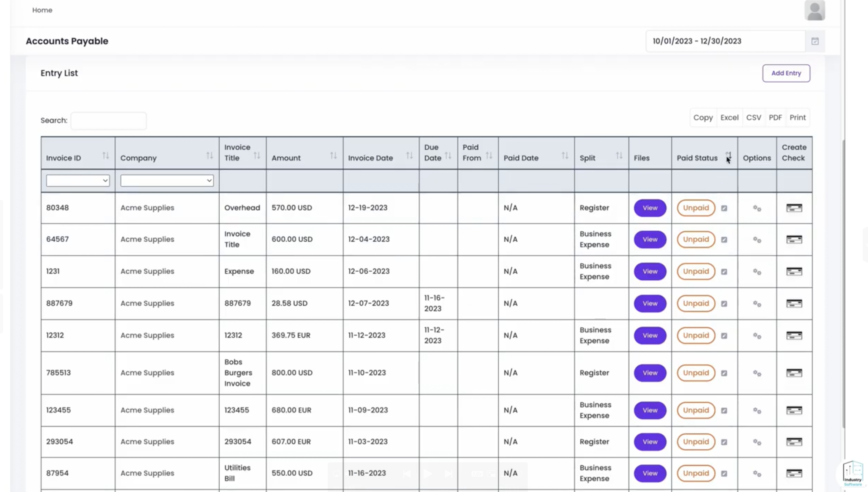Toggle Unpaid status for invoice 80348
The width and height of the screenshot is (868, 492).
point(696,208)
